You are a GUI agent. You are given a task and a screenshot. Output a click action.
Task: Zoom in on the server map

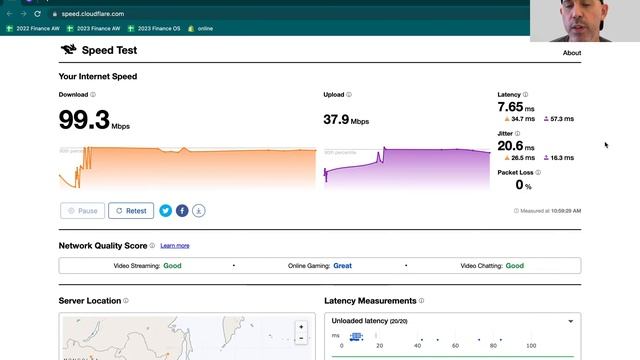(301, 327)
